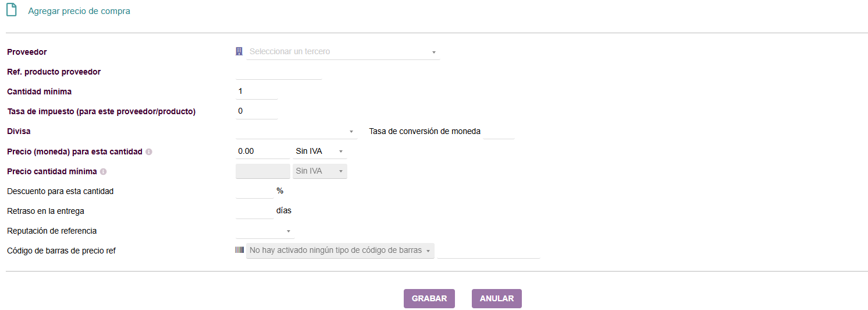868x310 pixels.
Task: Open the barcode type dropdown
Action: pos(340,251)
